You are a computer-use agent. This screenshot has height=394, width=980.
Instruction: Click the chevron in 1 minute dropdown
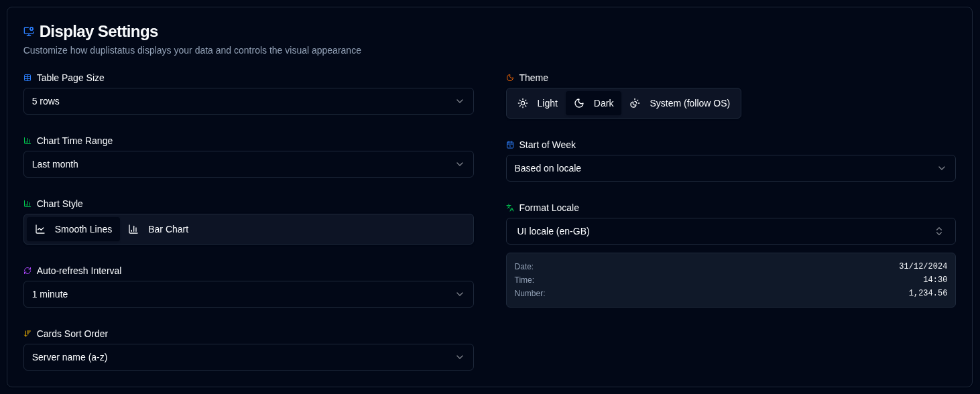click(x=460, y=294)
